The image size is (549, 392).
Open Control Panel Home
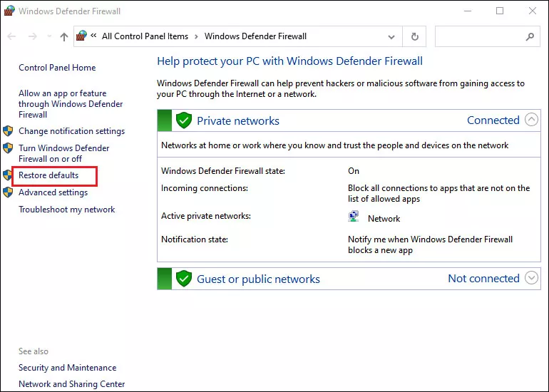(57, 68)
